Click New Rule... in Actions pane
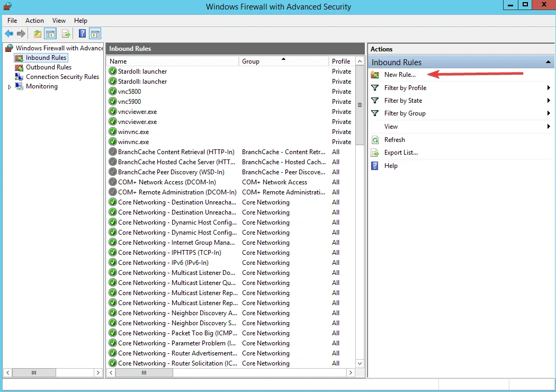The height and width of the screenshot is (392, 556). (x=400, y=75)
